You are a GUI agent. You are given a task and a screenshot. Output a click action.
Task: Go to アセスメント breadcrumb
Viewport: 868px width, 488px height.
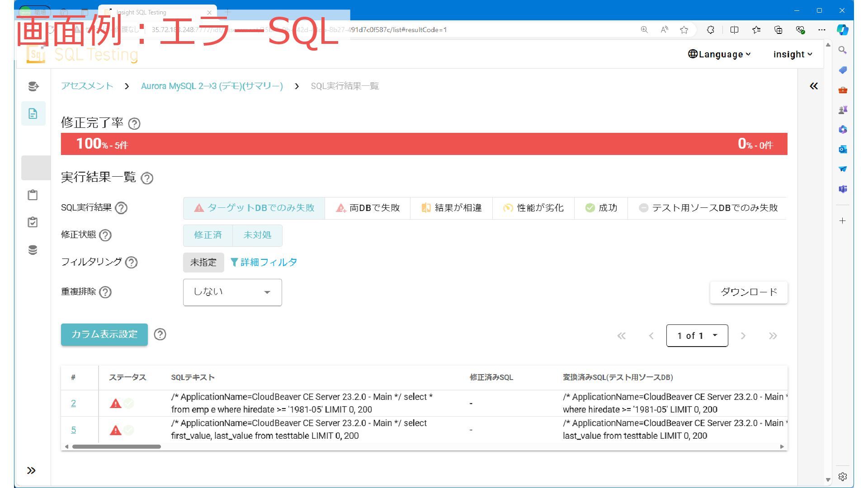coord(87,86)
